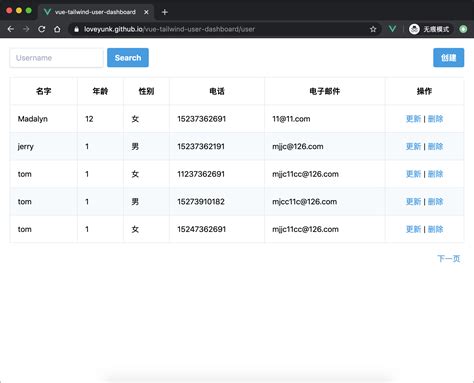Click email mjcc11c@126.com
The height and width of the screenshot is (383, 474).
coord(305,202)
